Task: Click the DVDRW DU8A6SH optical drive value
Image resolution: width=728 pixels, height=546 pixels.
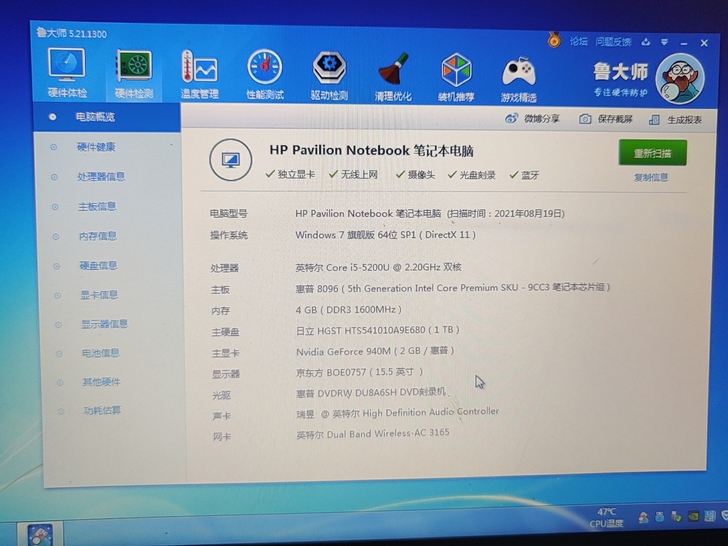Action: point(371,393)
